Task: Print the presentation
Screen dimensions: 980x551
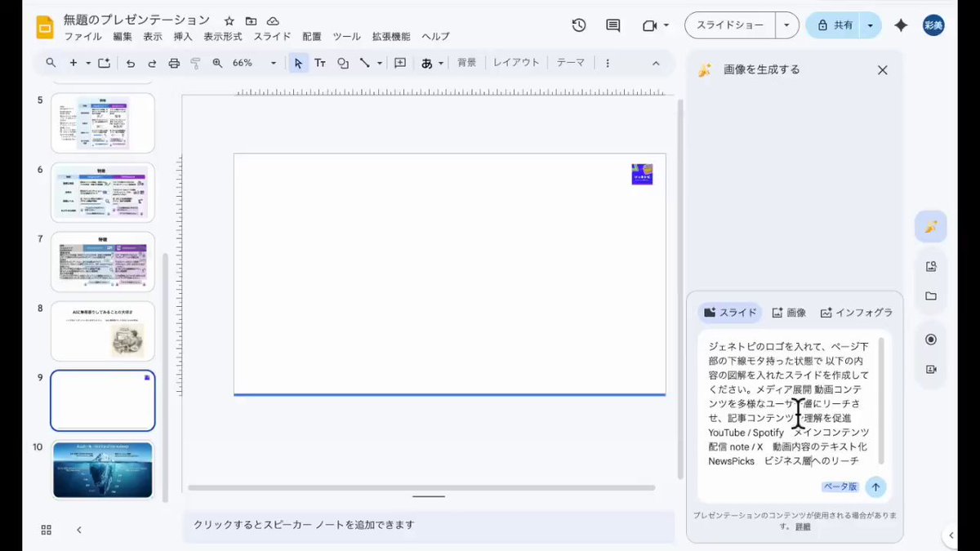Action: pos(173,63)
